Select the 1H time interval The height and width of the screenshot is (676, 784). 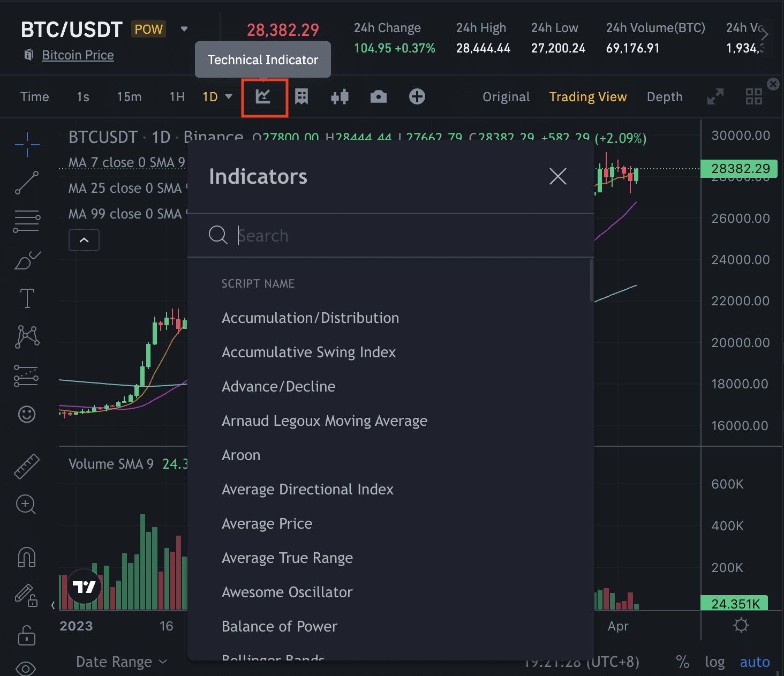(177, 97)
